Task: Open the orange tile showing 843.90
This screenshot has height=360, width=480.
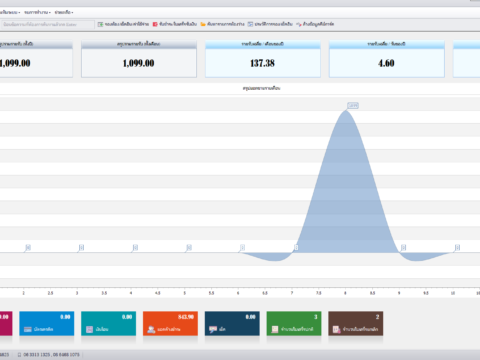Action: click(170, 323)
